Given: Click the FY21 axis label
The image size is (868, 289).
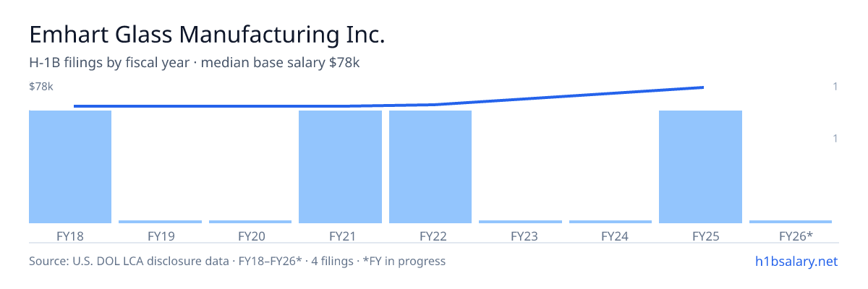Looking at the screenshot, I should pos(340,236).
